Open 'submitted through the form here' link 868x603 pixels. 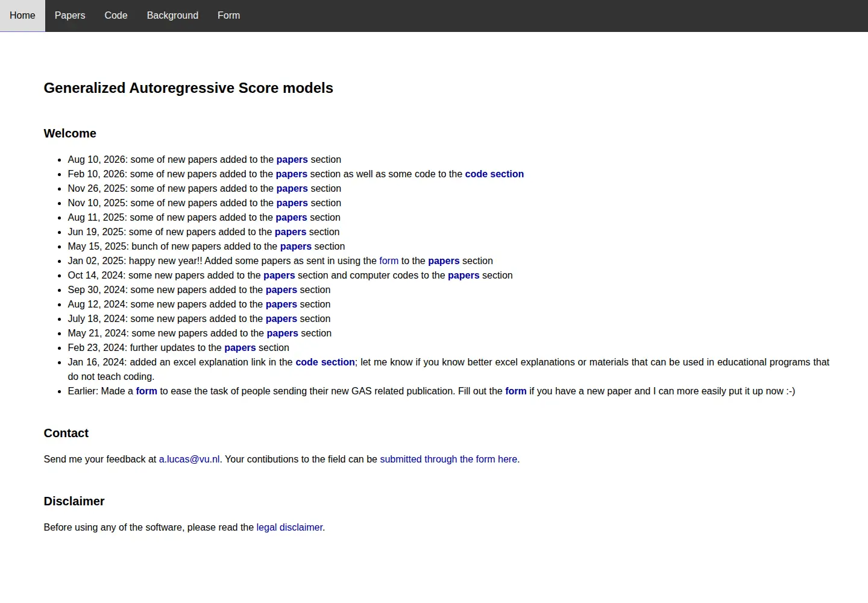click(448, 459)
